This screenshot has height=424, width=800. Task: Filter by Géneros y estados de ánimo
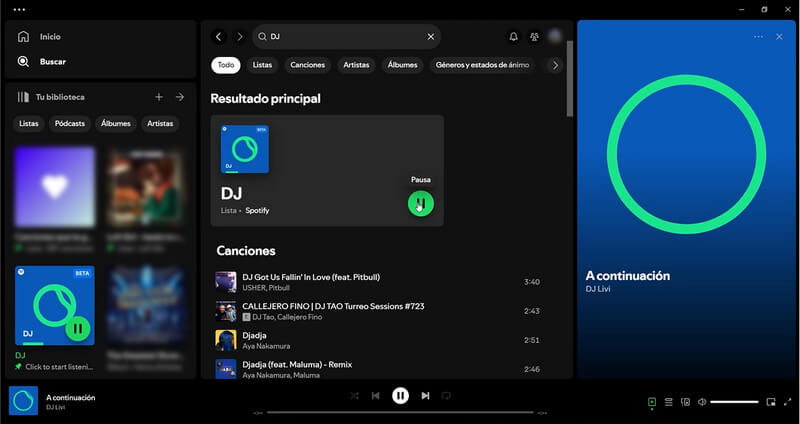[x=482, y=65]
